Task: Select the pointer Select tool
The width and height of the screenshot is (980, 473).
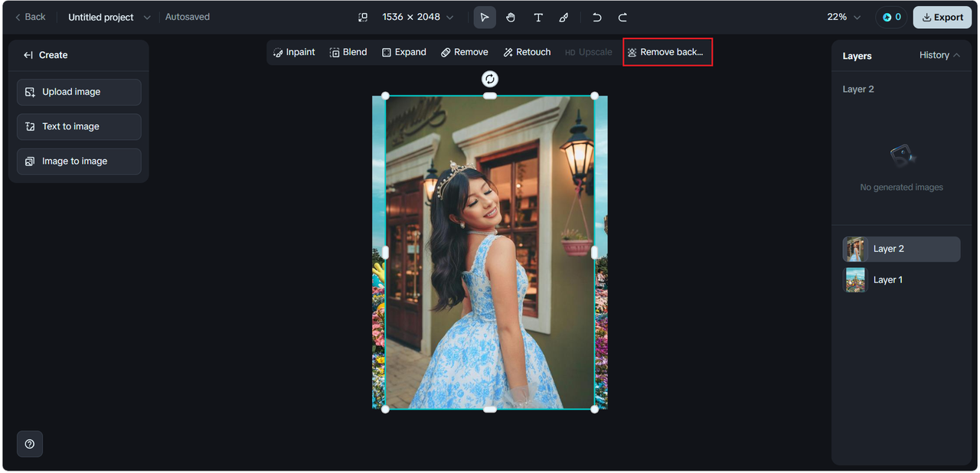Action: (484, 17)
